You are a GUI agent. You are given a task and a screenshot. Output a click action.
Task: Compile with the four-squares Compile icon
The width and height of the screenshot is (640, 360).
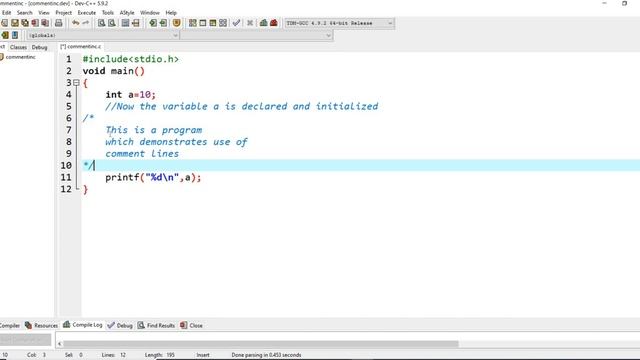pyautogui.click(x=193, y=23)
